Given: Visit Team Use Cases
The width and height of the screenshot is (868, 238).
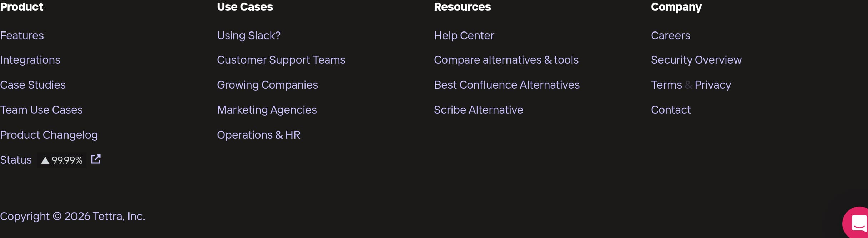Looking at the screenshot, I should (x=41, y=110).
